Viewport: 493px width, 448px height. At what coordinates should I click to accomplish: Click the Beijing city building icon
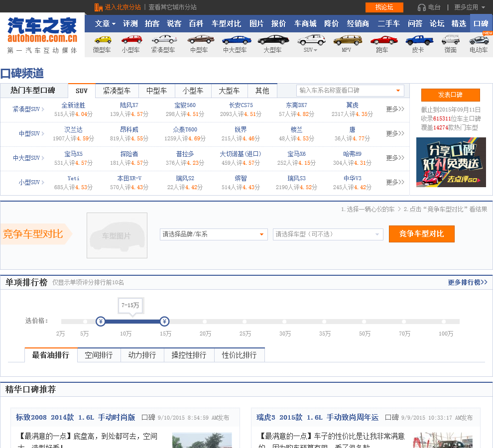click(x=99, y=7)
